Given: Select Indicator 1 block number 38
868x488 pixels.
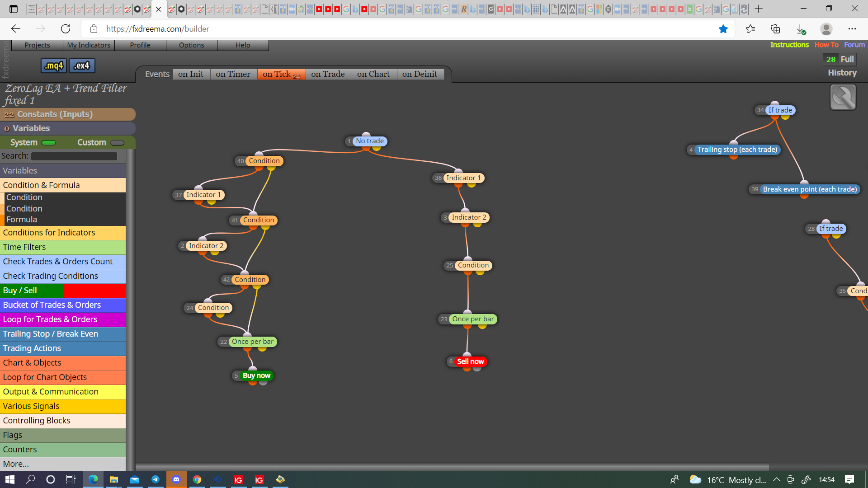Looking at the screenshot, I should [464, 178].
